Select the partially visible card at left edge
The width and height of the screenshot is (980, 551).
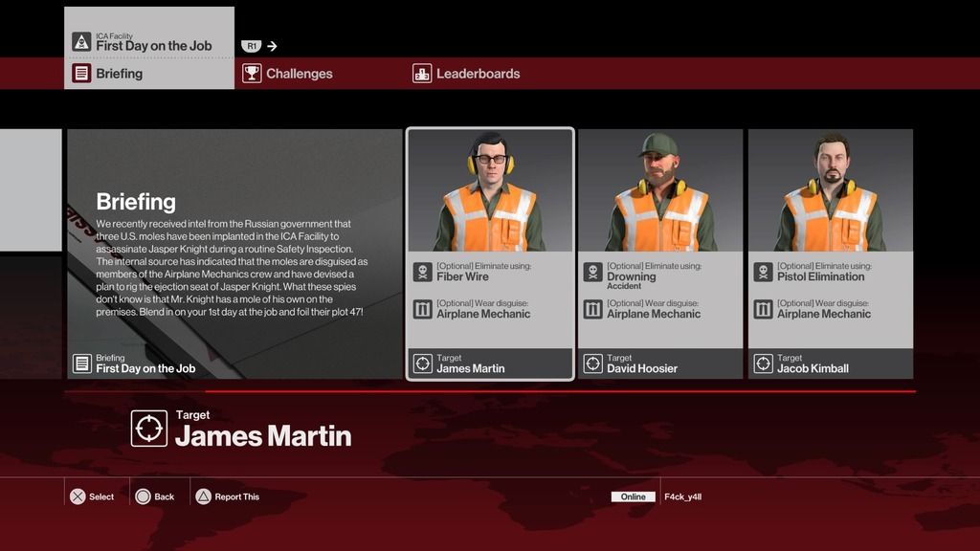pyautogui.click(x=31, y=190)
